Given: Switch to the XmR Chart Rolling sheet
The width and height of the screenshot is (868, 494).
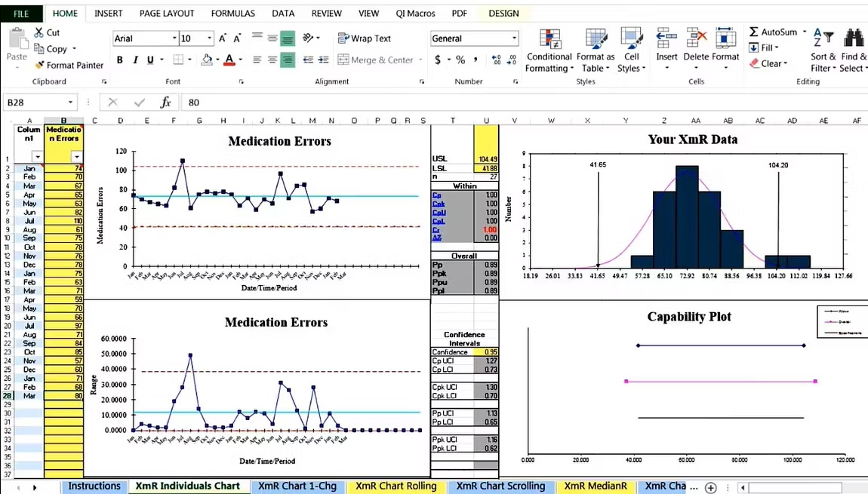Looking at the screenshot, I should click(x=396, y=486).
